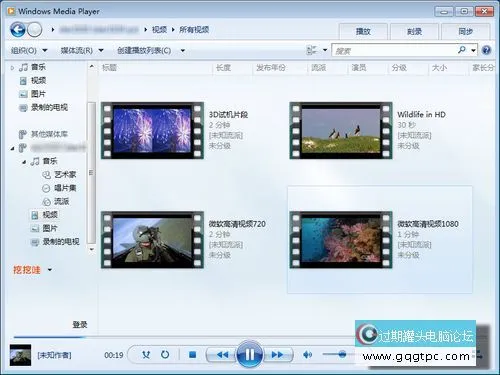This screenshot has width=500, height=375.
Task: Open the view options dropdown arrow
Action: pyautogui.click(x=325, y=50)
